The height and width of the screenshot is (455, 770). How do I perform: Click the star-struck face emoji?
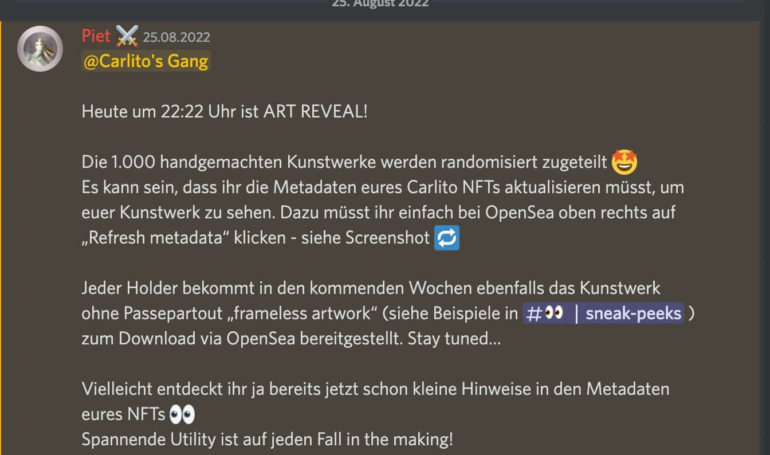[624, 162]
